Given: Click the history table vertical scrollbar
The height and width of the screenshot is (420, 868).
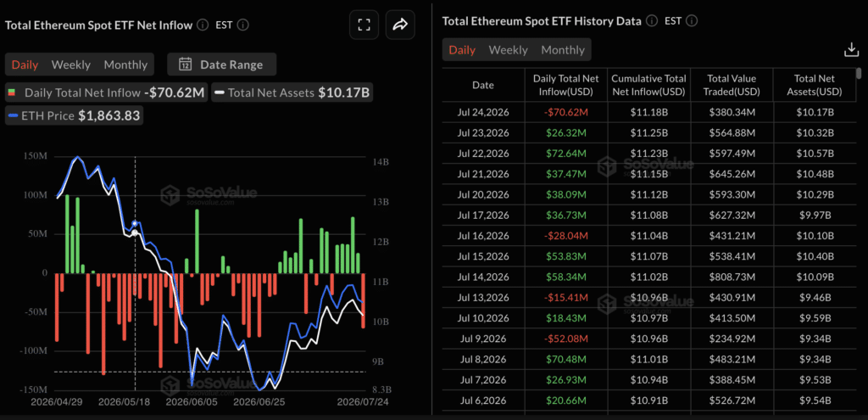Looking at the screenshot, I should (x=859, y=74).
